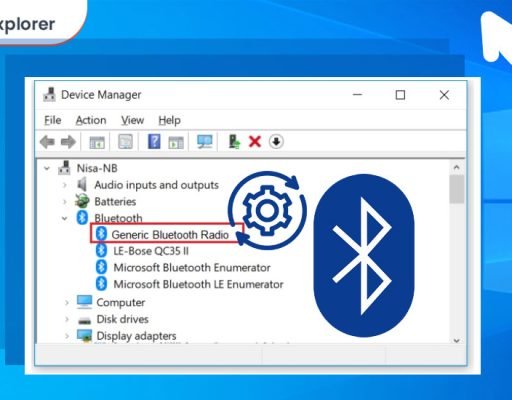Collapse the Bluetooth category chevron
The height and width of the screenshot is (400, 512).
click(x=65, y=218)
